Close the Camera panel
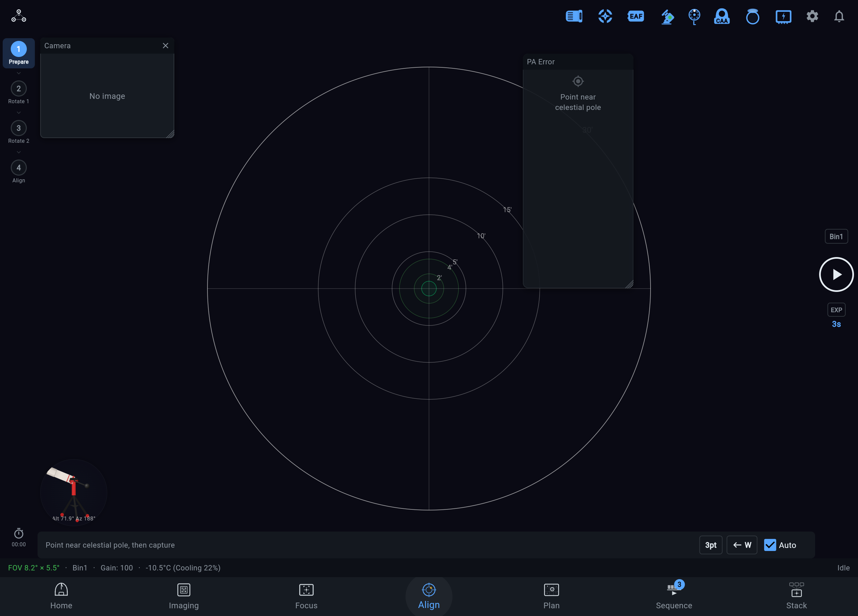The image size is (858, 616). click(x=165, y=45)
